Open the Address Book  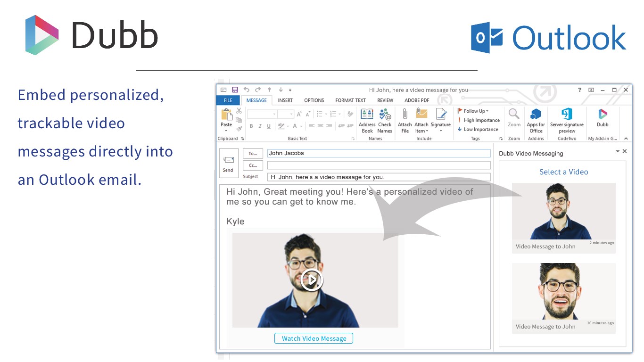point(367,121)
